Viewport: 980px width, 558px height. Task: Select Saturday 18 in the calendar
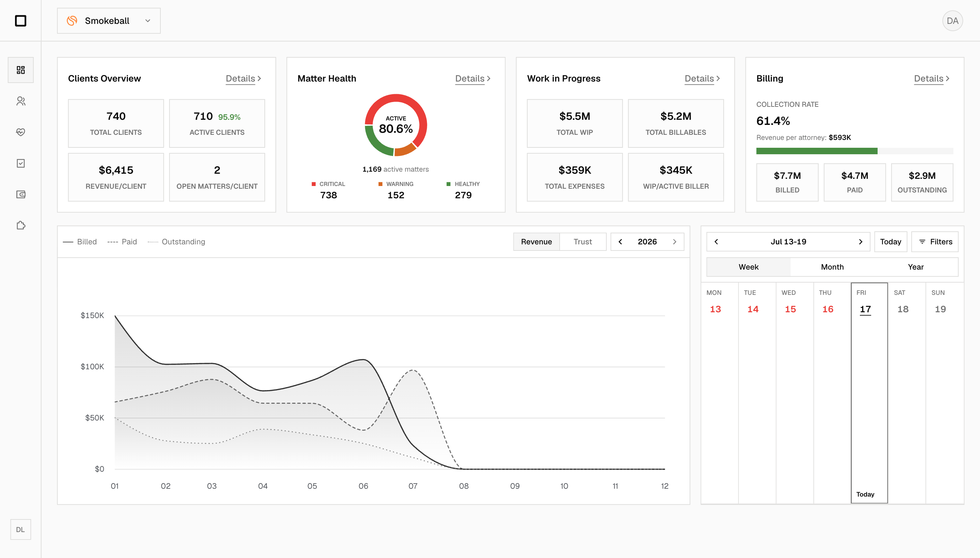coord(907,393)
